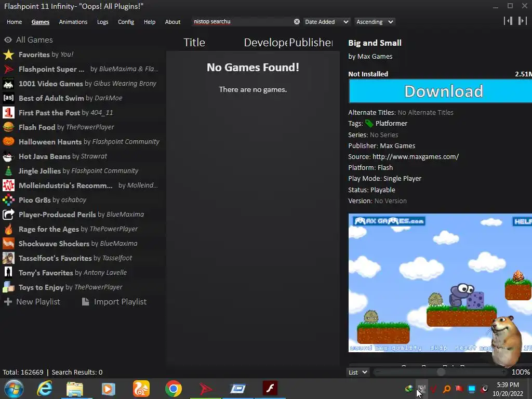Click the Platformer tag
532x399 pixels.
[391, 124]
